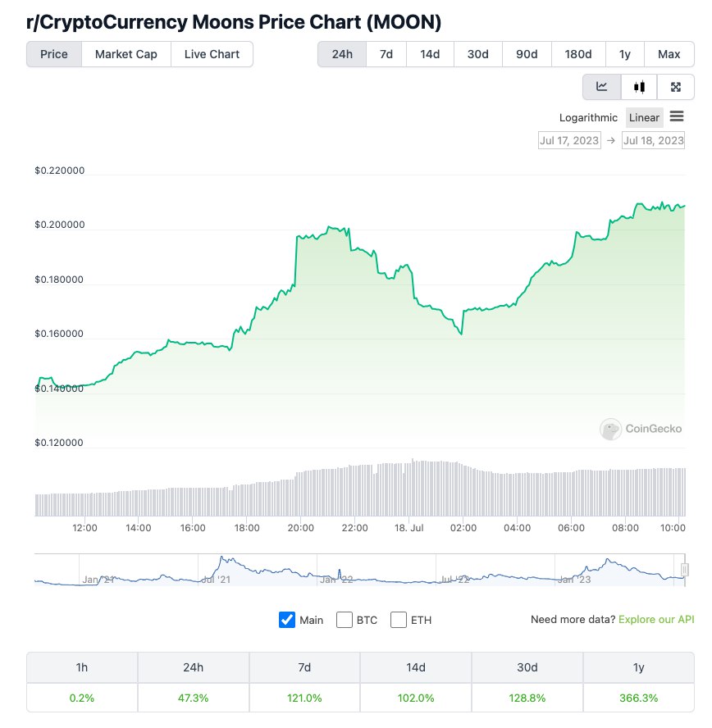
Task: Click the 18. Jul x-axis label
Action: [x=408, y=528]
